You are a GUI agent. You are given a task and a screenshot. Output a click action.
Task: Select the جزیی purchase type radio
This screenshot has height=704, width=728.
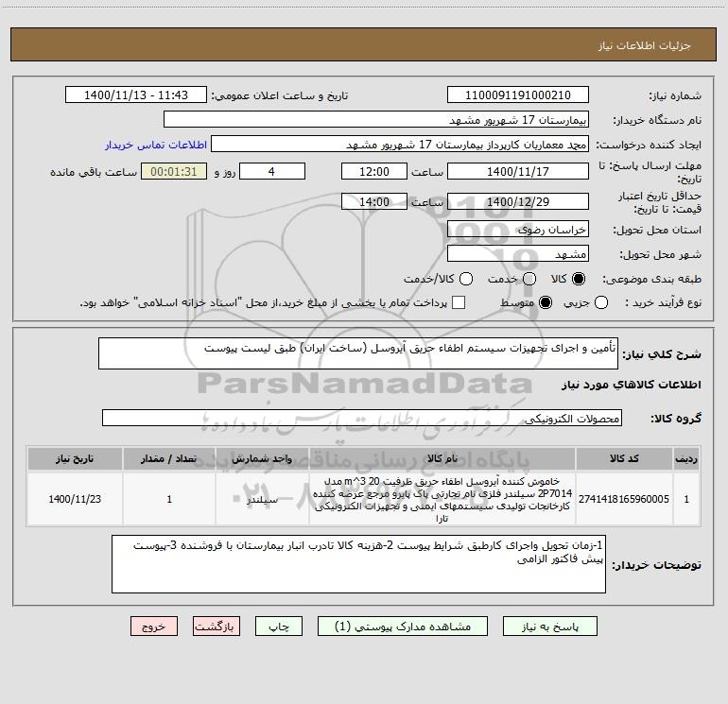tap(600, 302)
